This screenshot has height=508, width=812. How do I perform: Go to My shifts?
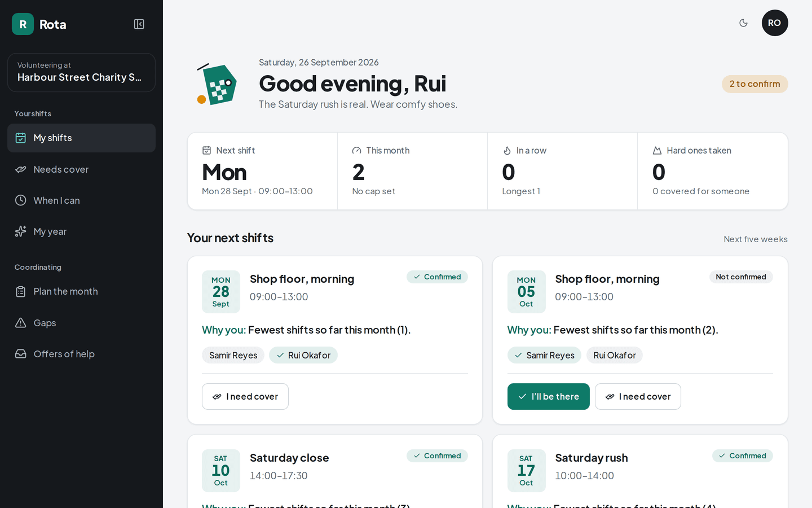81,138
